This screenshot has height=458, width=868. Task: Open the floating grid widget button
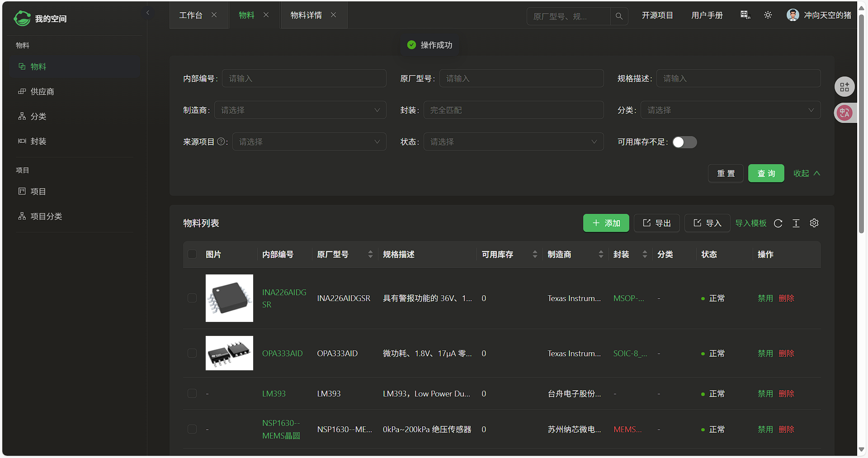coord(844,87)
